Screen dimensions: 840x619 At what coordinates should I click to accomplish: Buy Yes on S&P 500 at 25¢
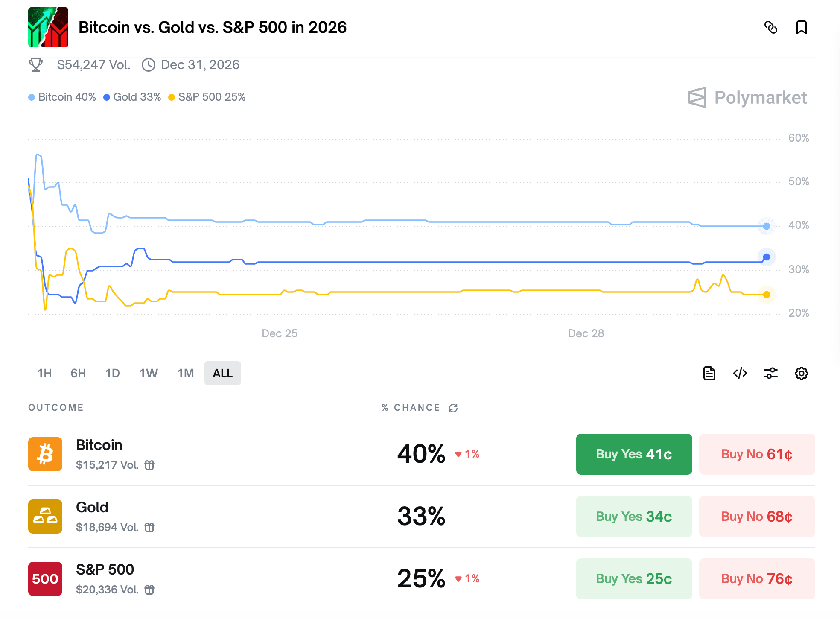(634, 579)
